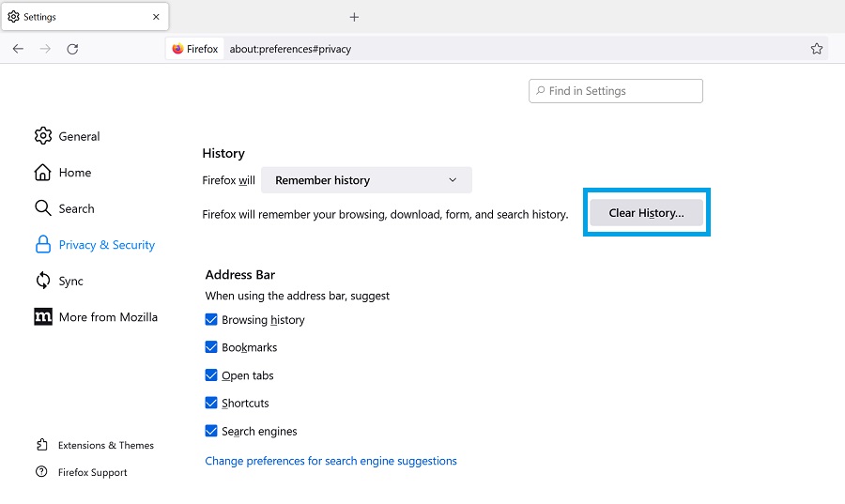Image resolution: width=845 pixels, height=504 pixels.
Task: Expand the Remember history dropdown
Action: point(366,180)
